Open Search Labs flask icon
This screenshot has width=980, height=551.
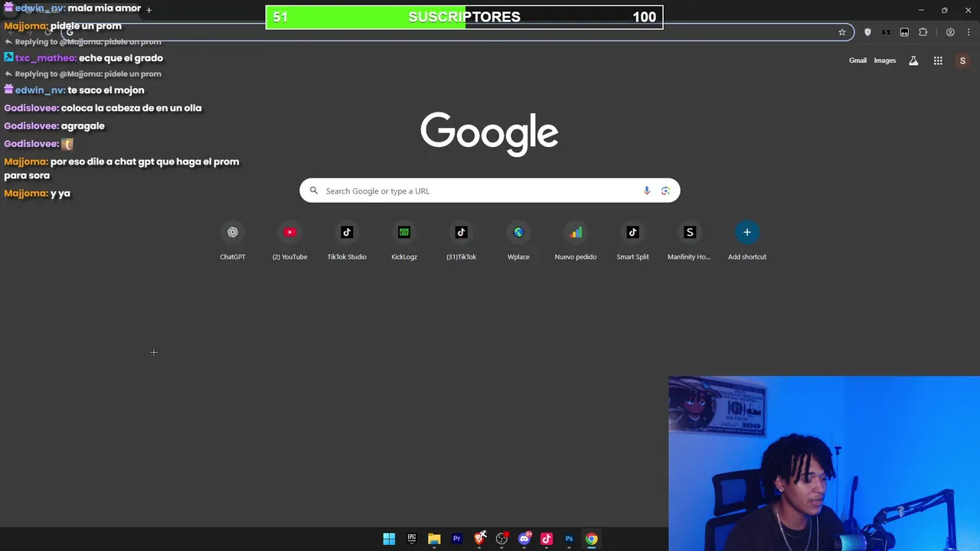click(913, 60)
